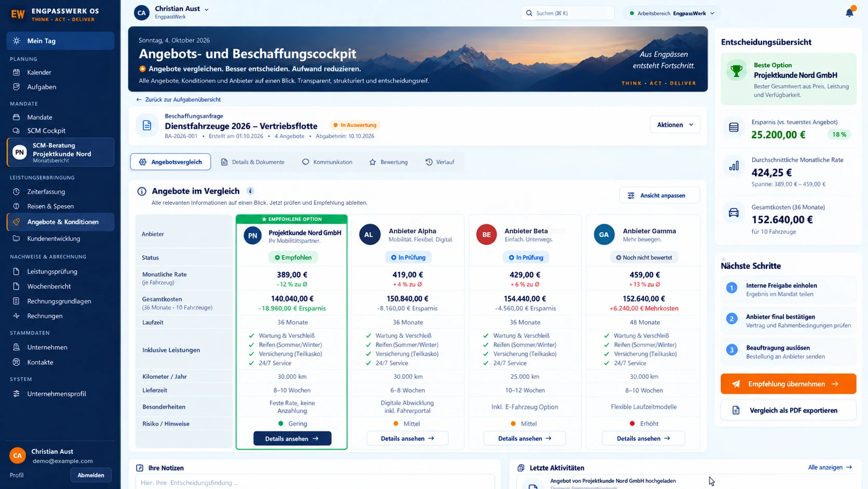
Task: Click the AL avatar of Anbieter Alpha
Action: pos(369,234)
